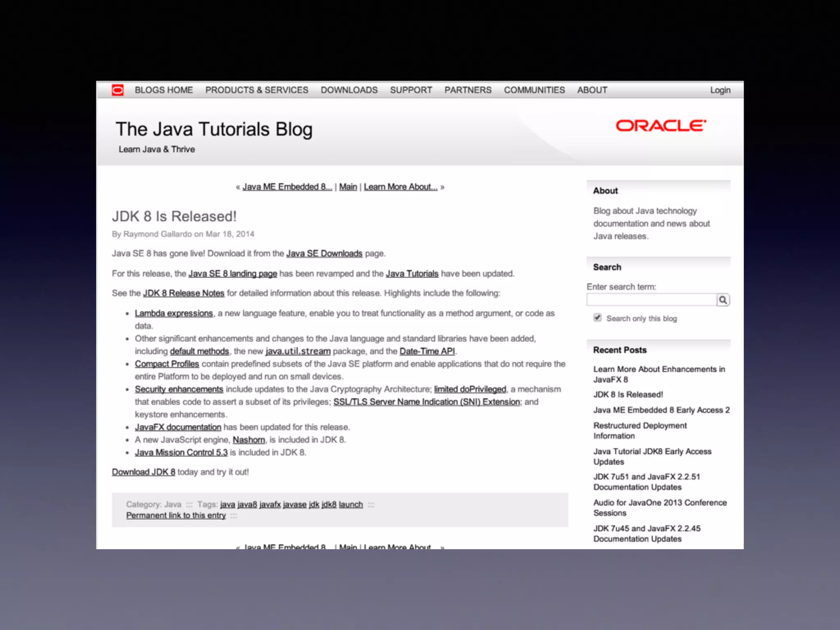Go to next post Learn More About at top

click(401, 187)
